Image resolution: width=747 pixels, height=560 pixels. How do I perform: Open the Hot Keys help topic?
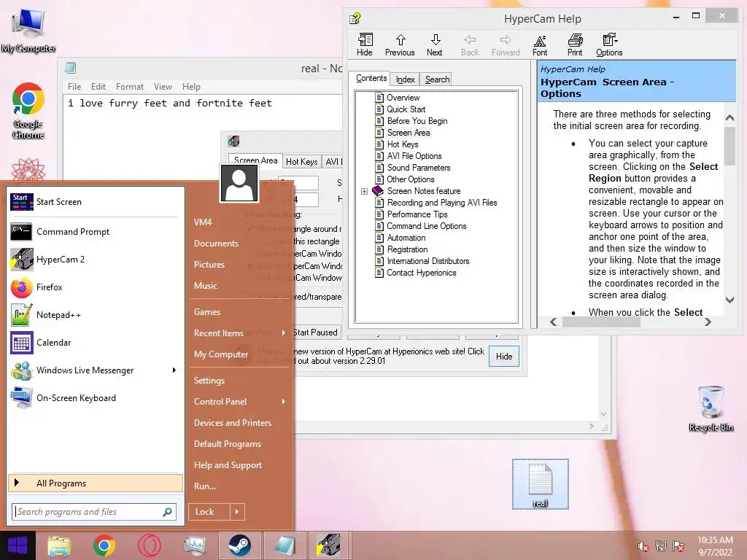[403, 144]
